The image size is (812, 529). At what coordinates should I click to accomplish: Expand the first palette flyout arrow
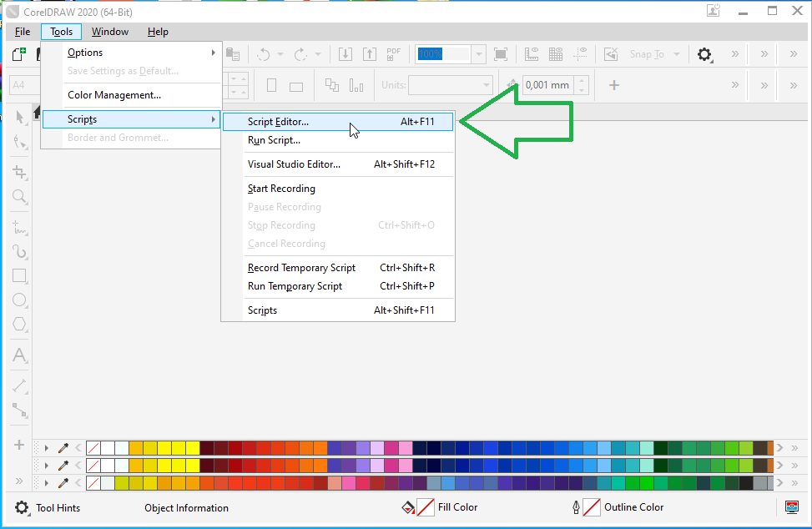point(47,448)
